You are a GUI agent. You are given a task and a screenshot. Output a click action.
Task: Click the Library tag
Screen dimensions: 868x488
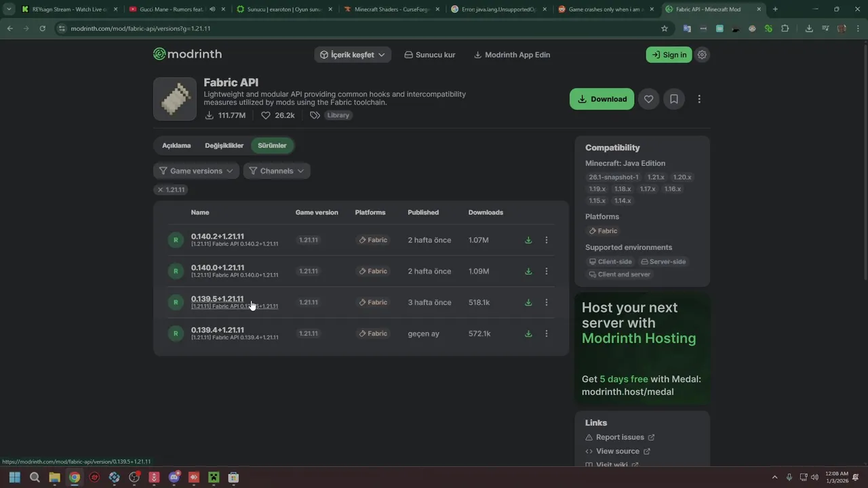point(338,115)
